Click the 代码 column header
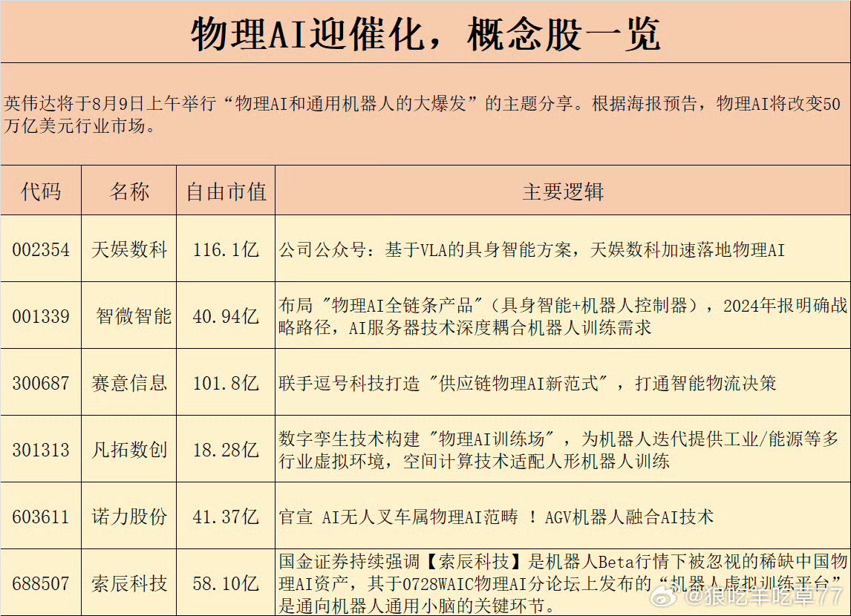 [x=41, y=190]
